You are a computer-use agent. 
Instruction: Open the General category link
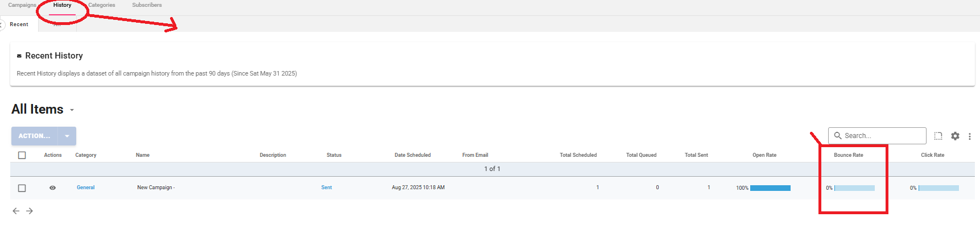pos(86,188)
